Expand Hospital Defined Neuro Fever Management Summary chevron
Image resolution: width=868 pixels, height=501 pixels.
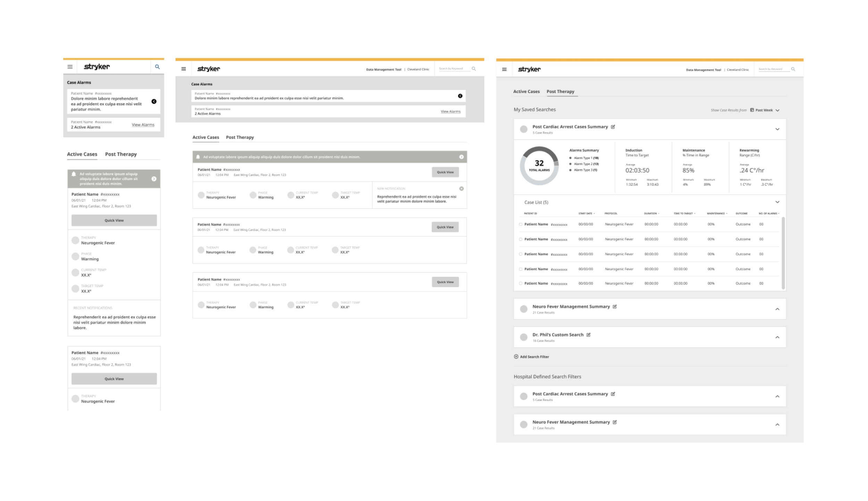[x=777, y=424]
